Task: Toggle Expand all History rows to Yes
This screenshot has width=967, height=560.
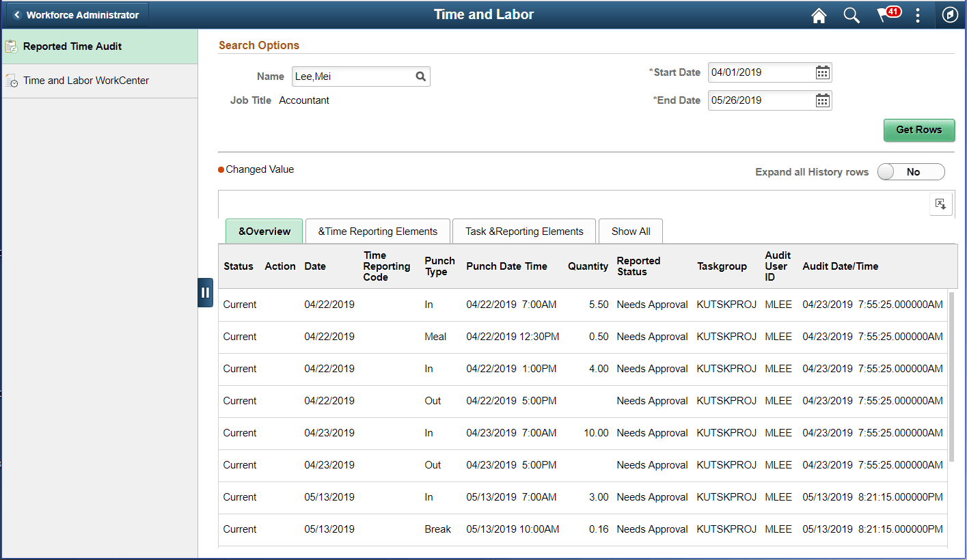Action: click(911, 171)
